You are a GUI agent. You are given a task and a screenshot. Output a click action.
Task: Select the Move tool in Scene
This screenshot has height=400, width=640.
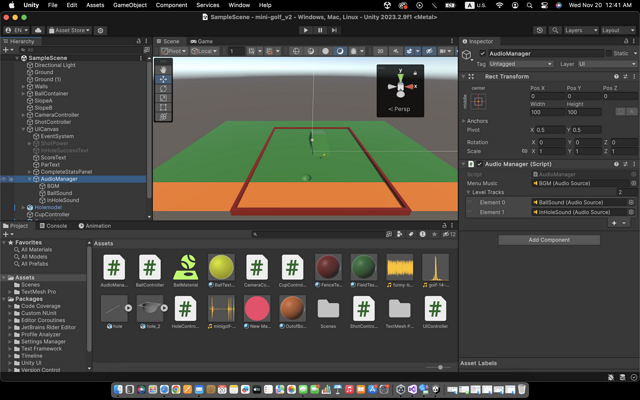(163, 79)
